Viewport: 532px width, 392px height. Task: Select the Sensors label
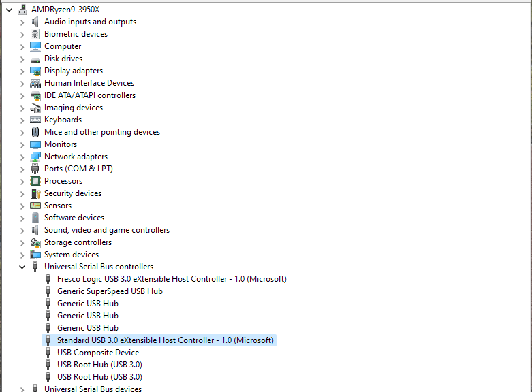pyautogui.click(x=58, y=206)
